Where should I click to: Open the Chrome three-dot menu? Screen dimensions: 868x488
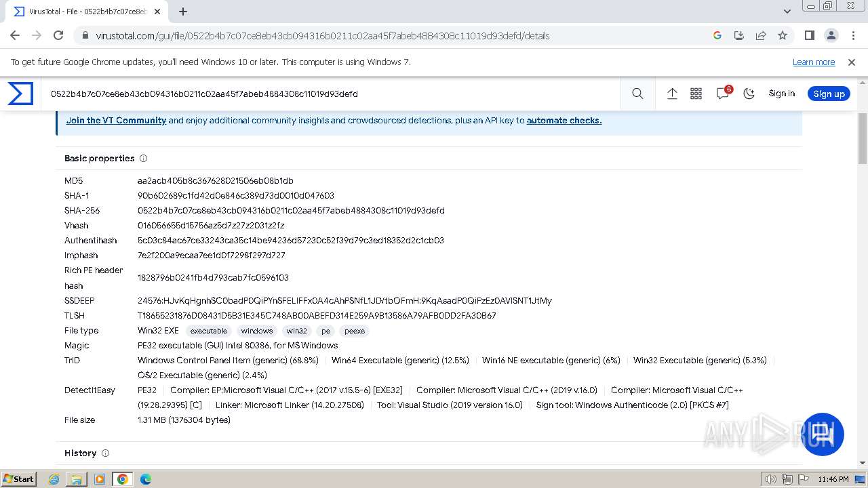click(852, 35)
